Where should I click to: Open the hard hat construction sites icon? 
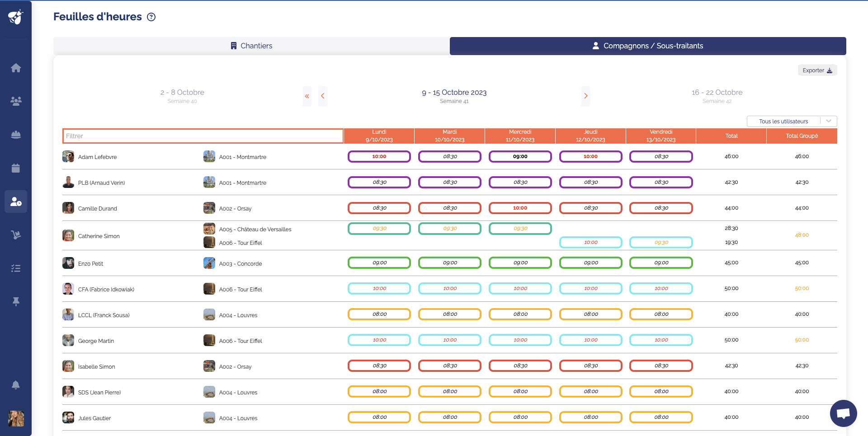tap(16, 135)
